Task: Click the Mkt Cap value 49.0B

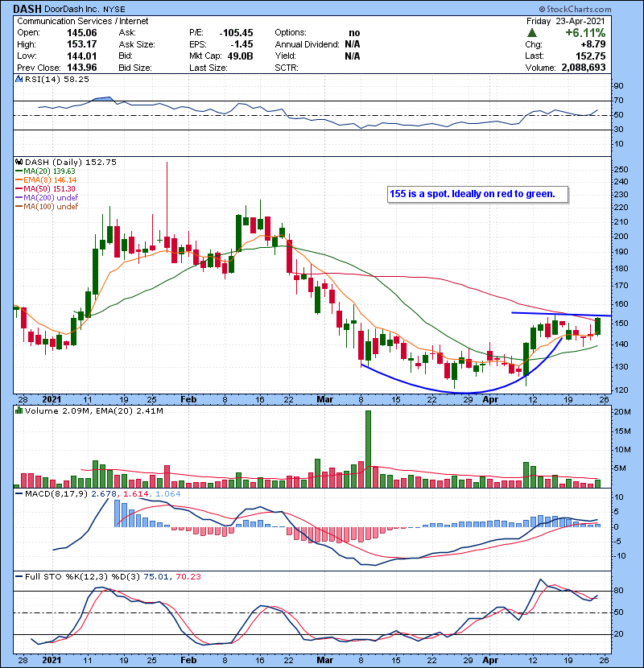Action: pyautogui.click(x=240, y=56)
